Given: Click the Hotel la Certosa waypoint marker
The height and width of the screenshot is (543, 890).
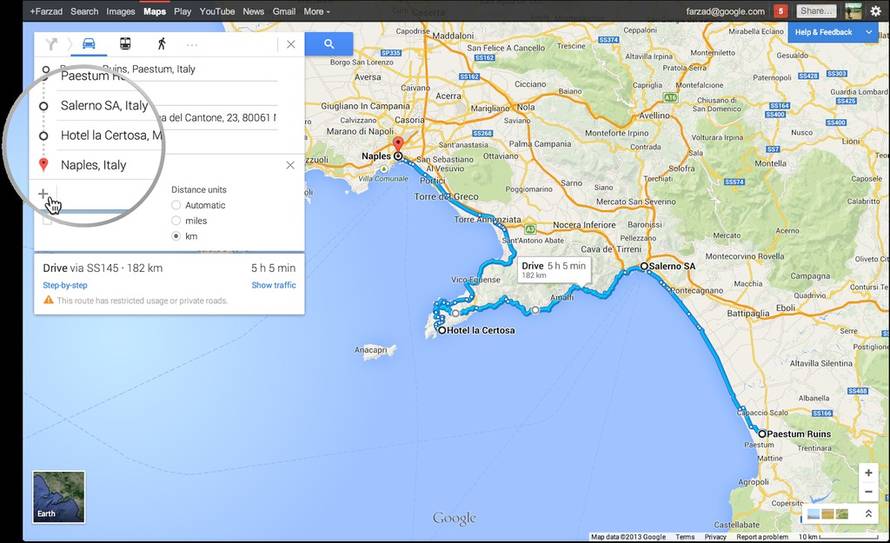Looking at the screenshot, I should (x=442, y=330).
